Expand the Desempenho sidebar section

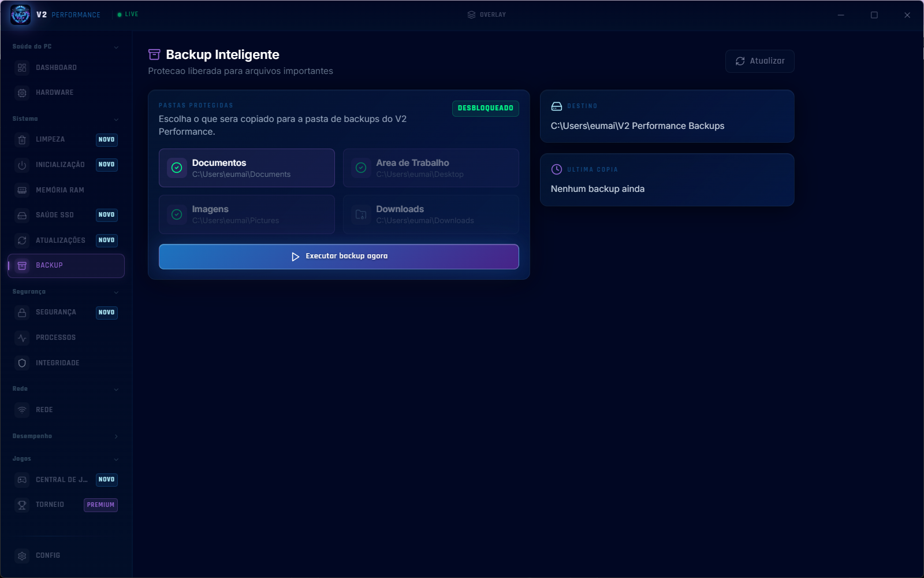[66, 436]
